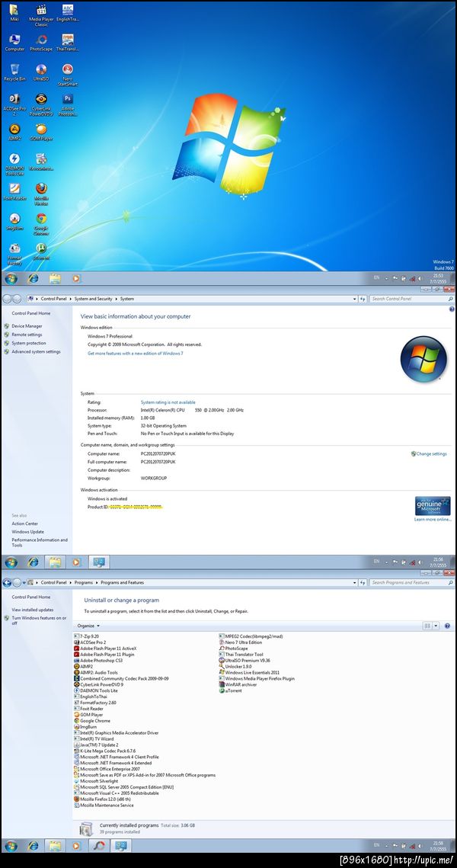Launch ACDSee Pro 2 desktop shortcut

click(x=14, y=105)
